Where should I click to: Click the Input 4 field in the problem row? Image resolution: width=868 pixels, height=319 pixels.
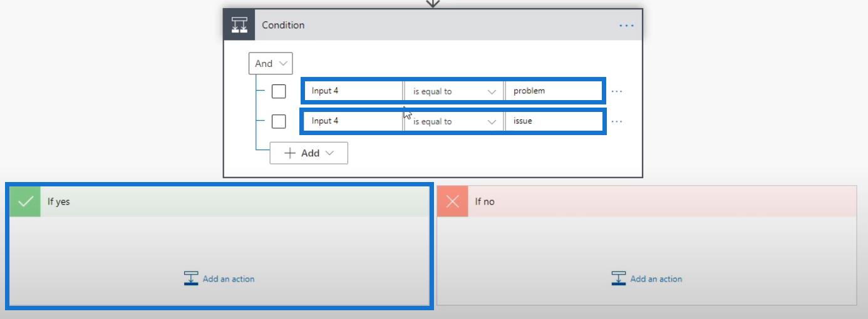tap(353, 91)
